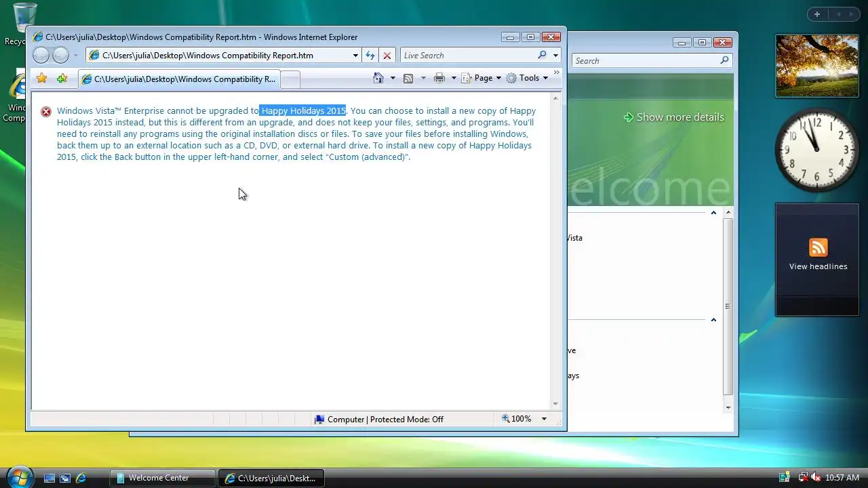Collapse the first Welcome Center section arrow
The width and height of the screenshot is (868, 488).
713,213
